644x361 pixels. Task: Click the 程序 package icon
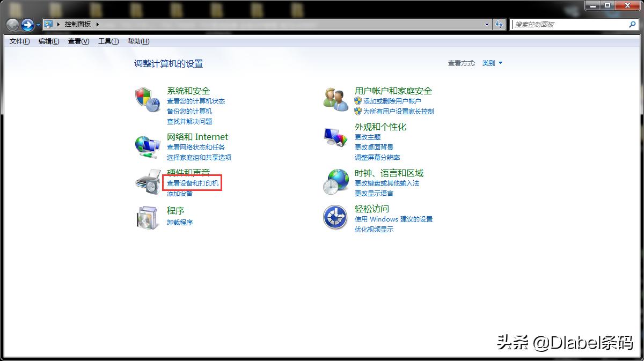[x=147, y=217]
